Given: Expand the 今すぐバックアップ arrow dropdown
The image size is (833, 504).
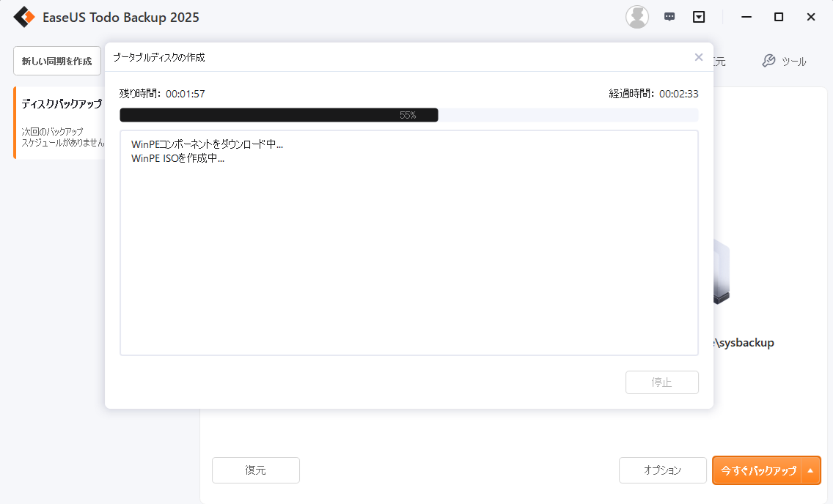Looking at the screenshot, I should pos(811,470).
